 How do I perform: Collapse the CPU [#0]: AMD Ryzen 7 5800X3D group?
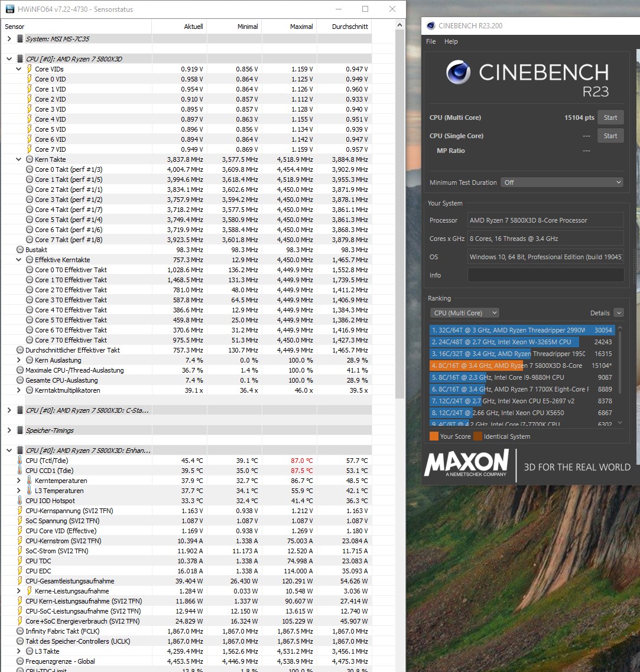(9, 58)
